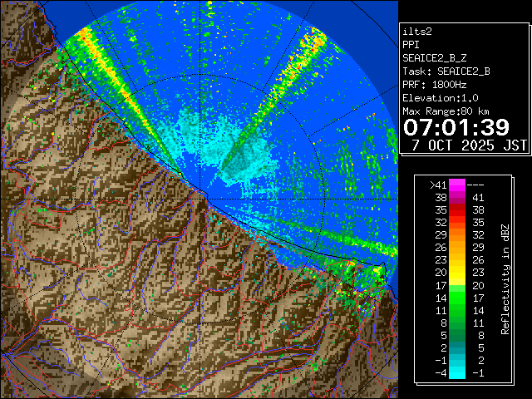Click the 07:01:39 timestamp display
Image resolution: width=532 pixels, height=399 pixels.
tap(456, 127)
